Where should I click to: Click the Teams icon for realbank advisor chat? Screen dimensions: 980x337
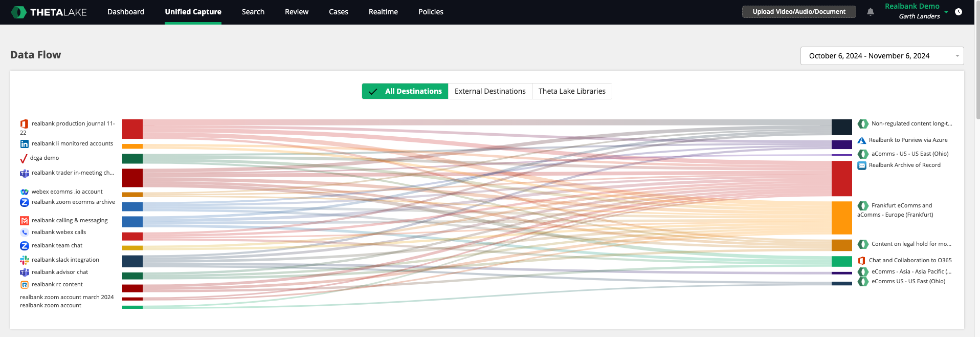[x=24, y=272]
